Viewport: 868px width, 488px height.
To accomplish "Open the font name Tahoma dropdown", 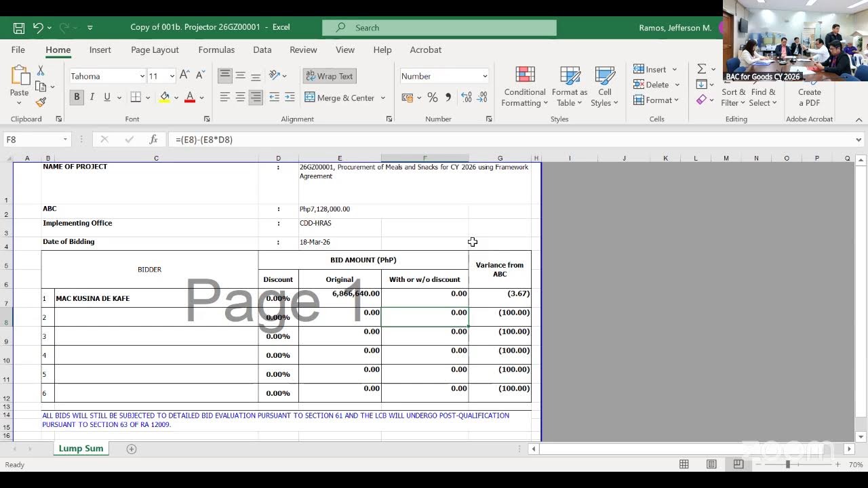I will (x=142, y=76).
